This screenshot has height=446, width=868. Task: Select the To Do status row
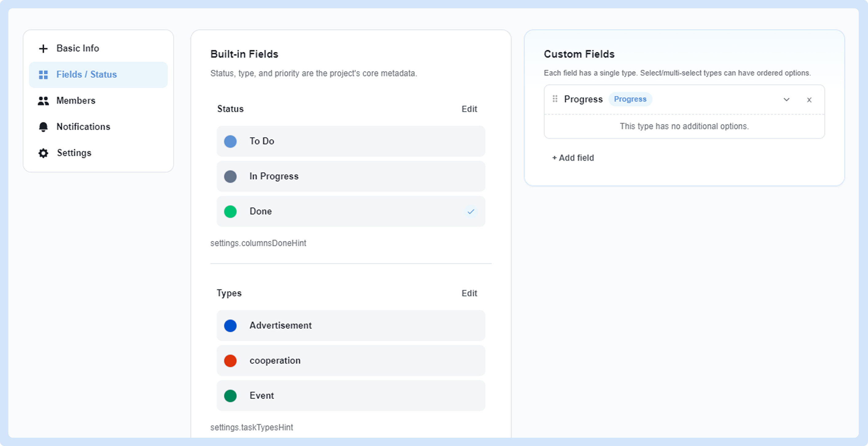tap(351, 142)
